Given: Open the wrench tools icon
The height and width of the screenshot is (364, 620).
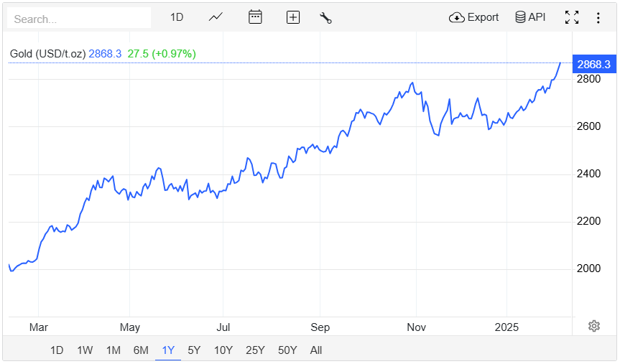Looking at the screenshot, I should [x=325, y=18].
